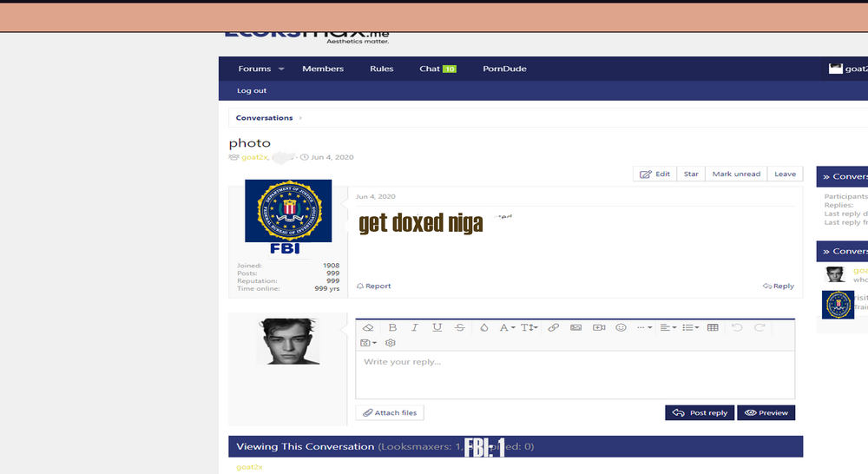Report the FBI user's message
Screen dimensions: 868x474
373,286
